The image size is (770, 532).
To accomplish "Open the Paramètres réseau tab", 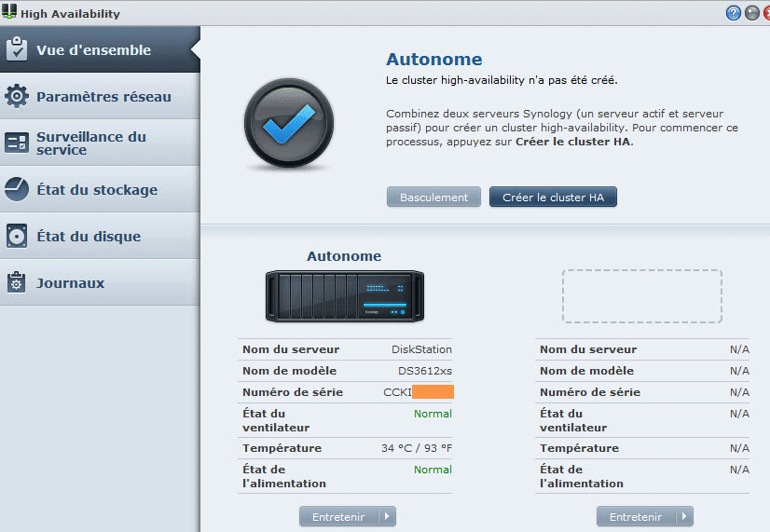I will tap(103, 96).
